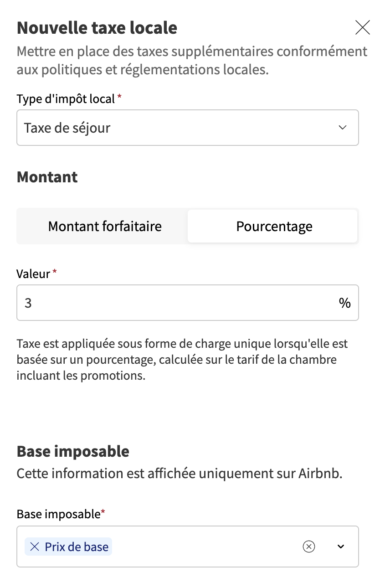Expand the Base imposable dropdown arrow
Viewport: 380px width, 588px height.
point(340,547)
